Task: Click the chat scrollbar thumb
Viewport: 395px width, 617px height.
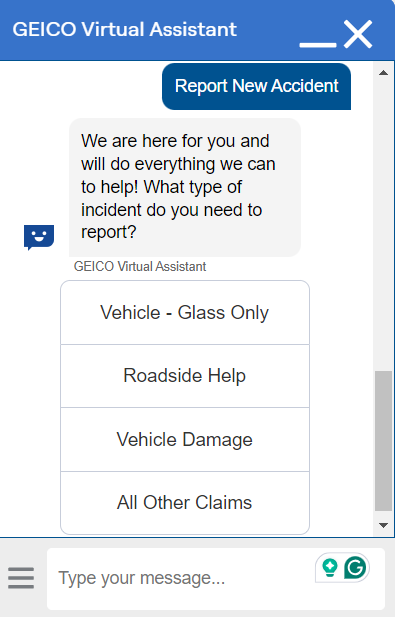Action: click(x=383, y=441)
